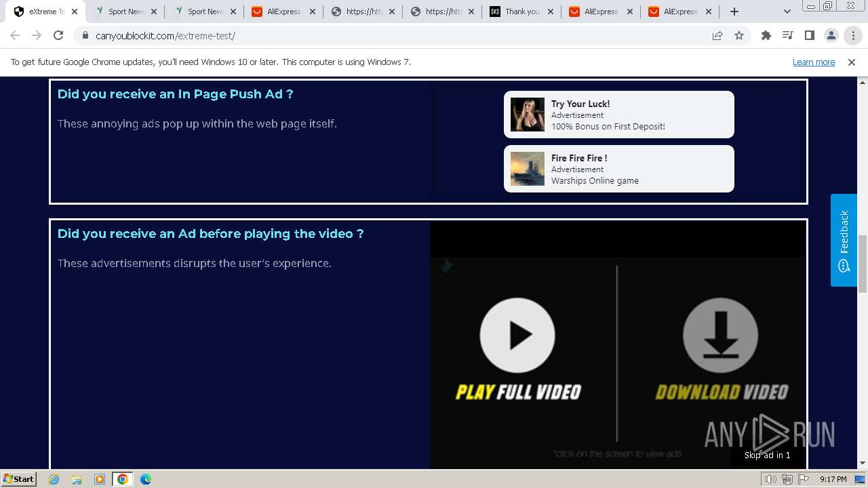Click the lock icon in address bar
The width and height of the screenshot is (868, 488).
click(85, 36)
